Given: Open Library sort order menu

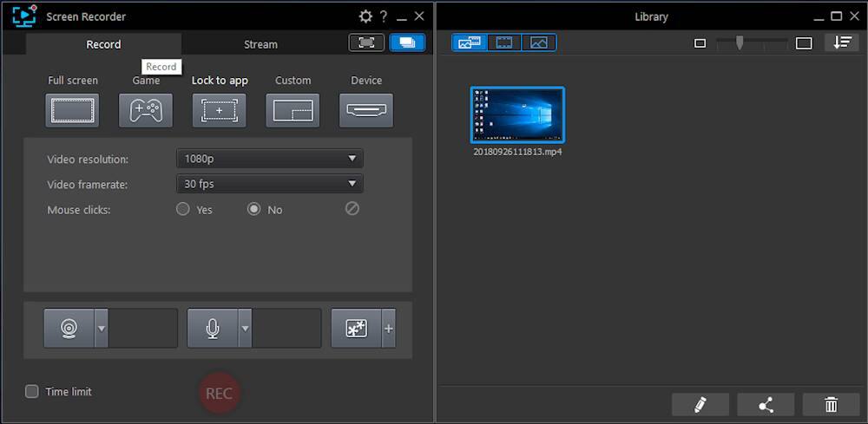Looking at the screenshot, I should [842, 42].
